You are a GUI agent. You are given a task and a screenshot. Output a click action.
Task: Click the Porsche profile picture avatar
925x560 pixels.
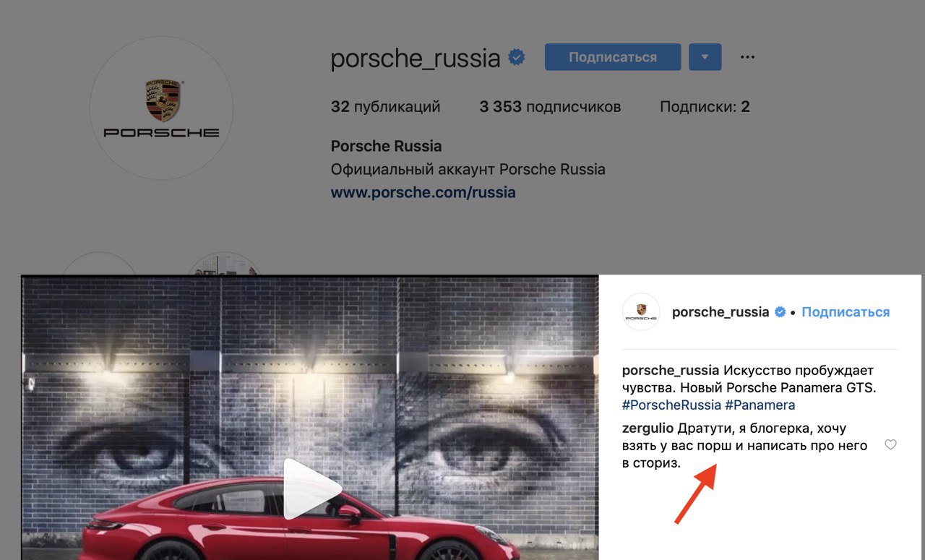point(161,108)
